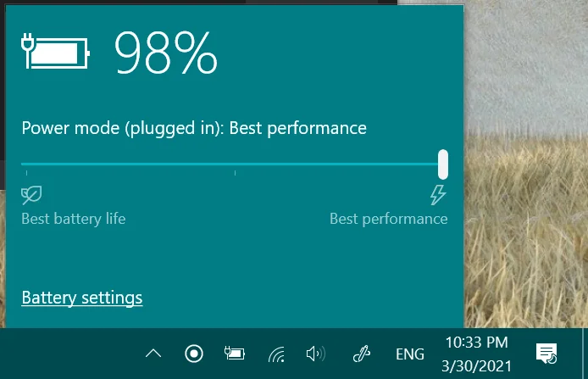Open the battery icon in the taskbar tray
Image resolution: width=588 pixels, height=379 pixels.
(235, 354)
